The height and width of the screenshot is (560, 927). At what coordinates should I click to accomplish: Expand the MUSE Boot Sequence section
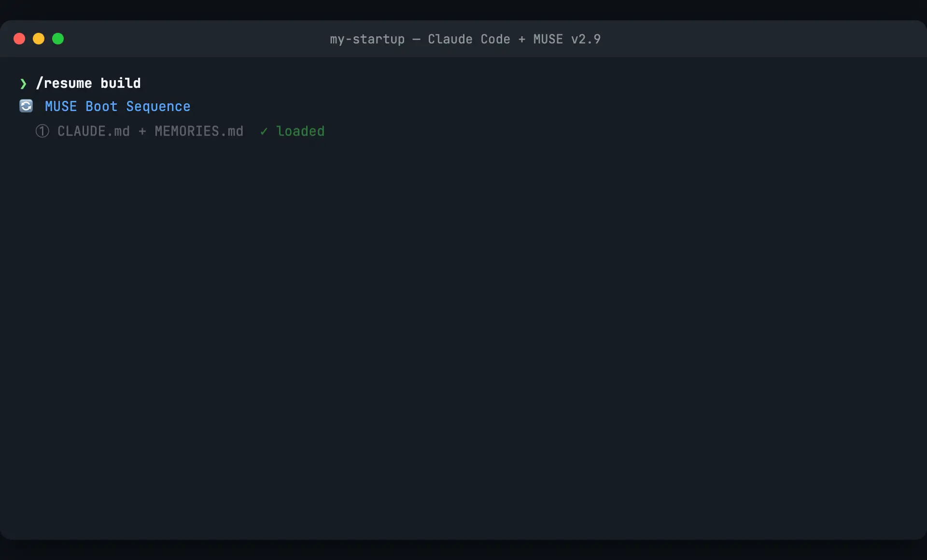117,106
